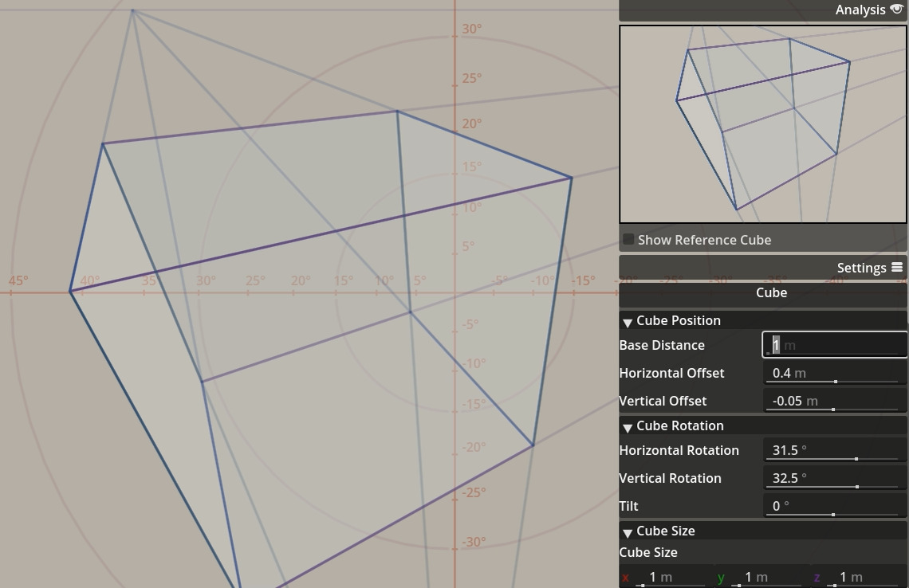
Task: Click the Horizontal Offset slider handle
Action: tap(836, 382)
